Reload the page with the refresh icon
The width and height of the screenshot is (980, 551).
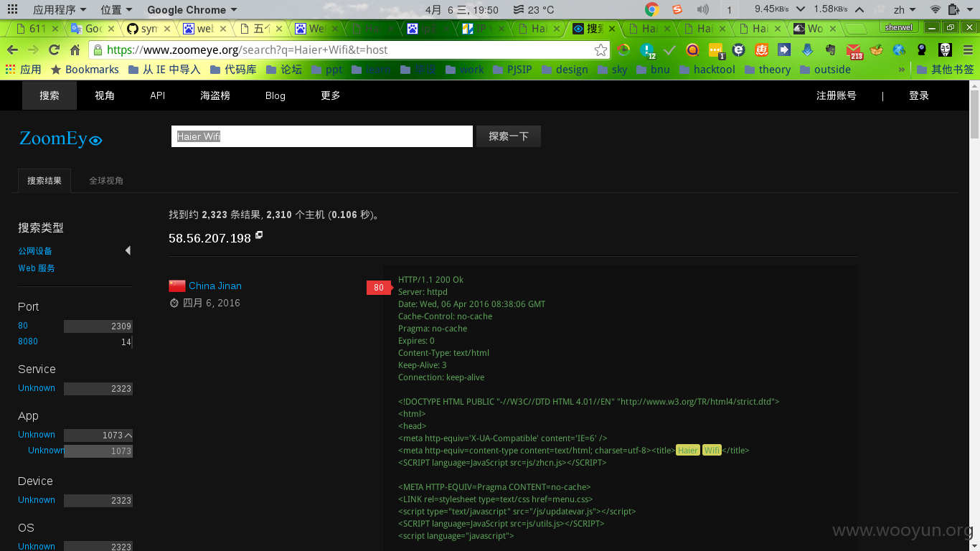tap(54, 50)
